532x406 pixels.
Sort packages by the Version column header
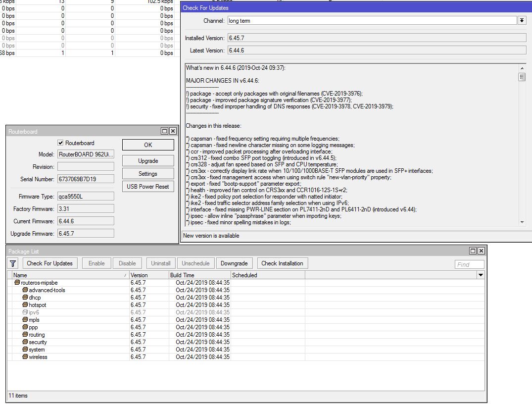coord(149,275)
